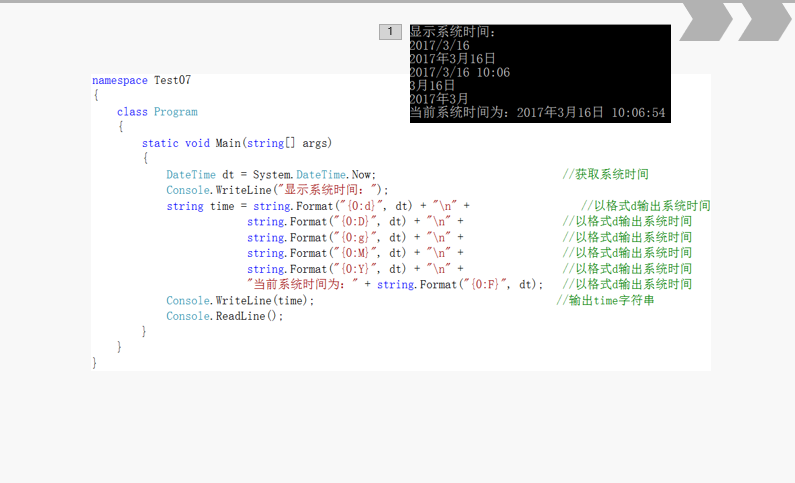This screenshot has height=483, width=795.
Task: Click the Console.WriteLine("显示系统时间: ") statement
Action: (277, 190)
